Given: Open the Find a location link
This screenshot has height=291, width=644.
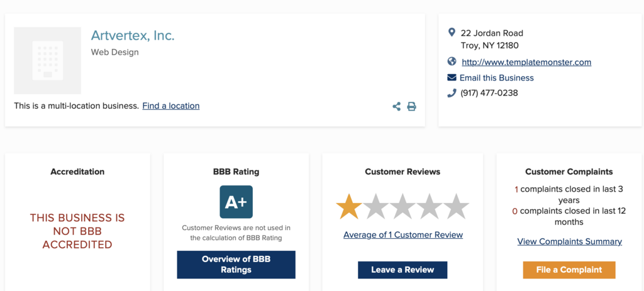Looking at the screenshot, I should tap(170, 106).
